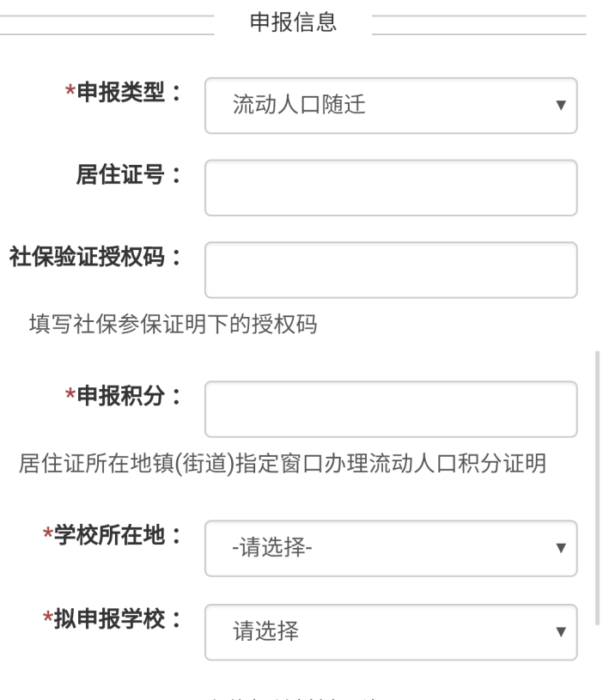This screenshot has width=603, height=700.
Task: Open the 流动人口随迁 type dropdown
Action: [391, 106]
